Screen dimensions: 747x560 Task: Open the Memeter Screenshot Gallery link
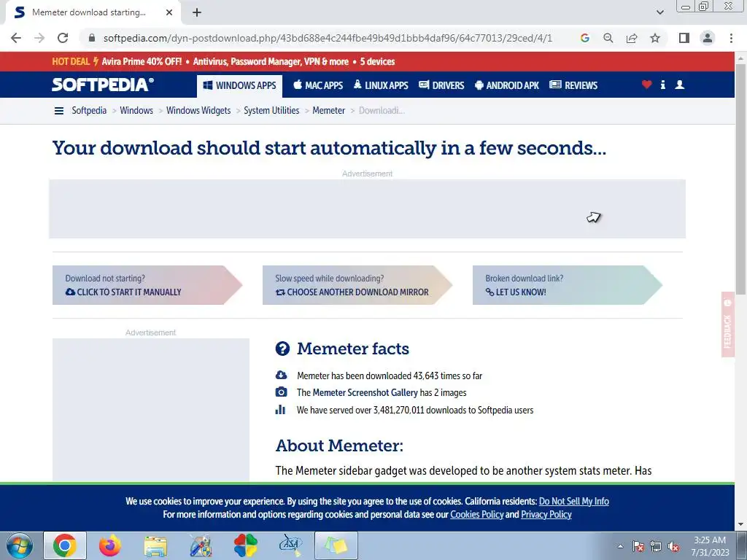pyautogui.click(x=365, y=393)
